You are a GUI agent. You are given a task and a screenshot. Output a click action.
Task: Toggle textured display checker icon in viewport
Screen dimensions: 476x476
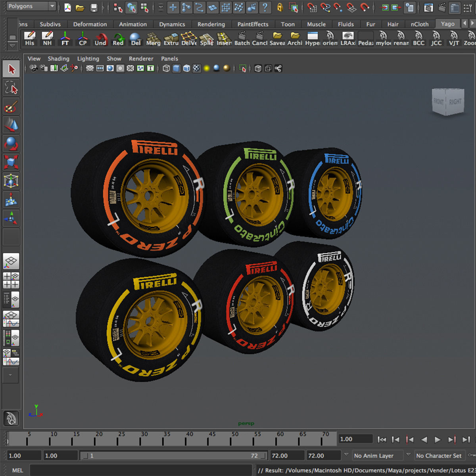[x=196, y=68]
